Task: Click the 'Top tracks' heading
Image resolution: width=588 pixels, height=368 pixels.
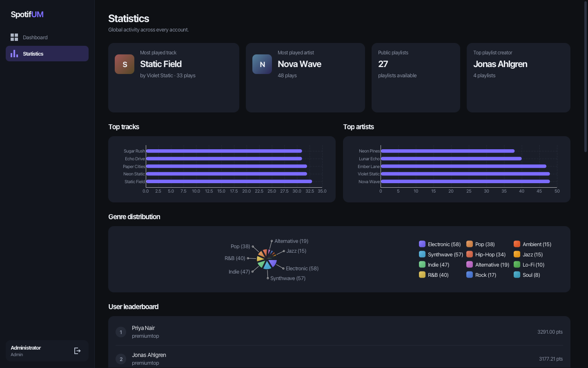Action: point(124,127)
